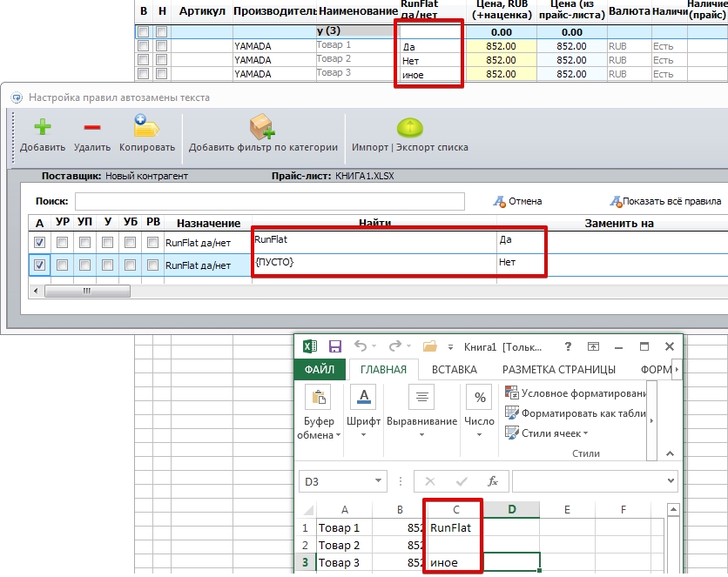Click the Импорт | Экспорт списка icon
728x577 pixels.
[x=409, y=128]
